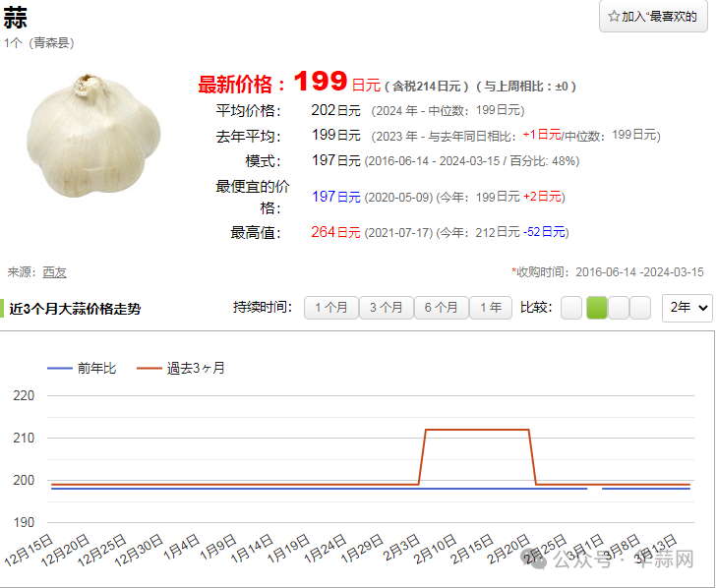
Task: Select the 1个月 duration button
Action: click(x=331, y=308)
